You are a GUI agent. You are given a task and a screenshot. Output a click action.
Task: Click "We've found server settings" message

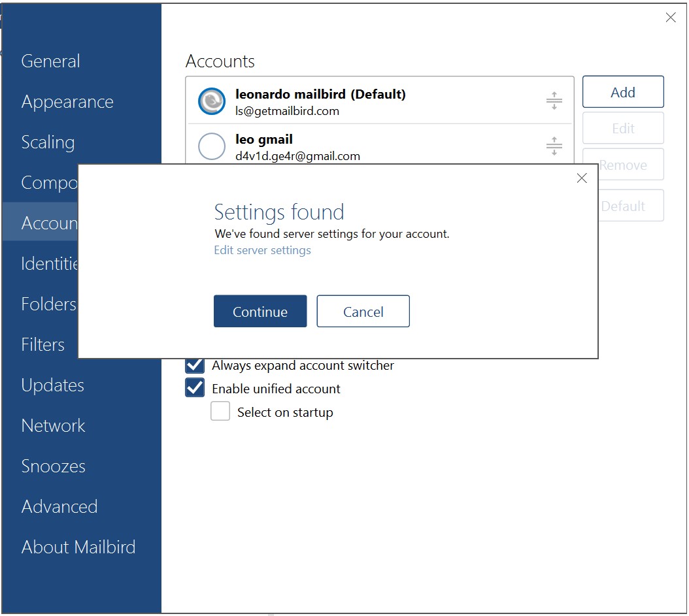pos(332,234)
